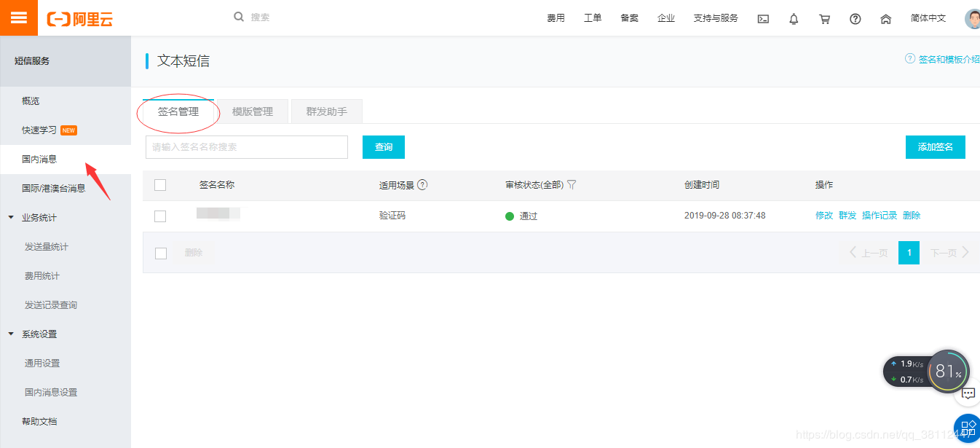Check the header select-all checkbox
This screenshot has width=980, height=448.
pos(161,184)
